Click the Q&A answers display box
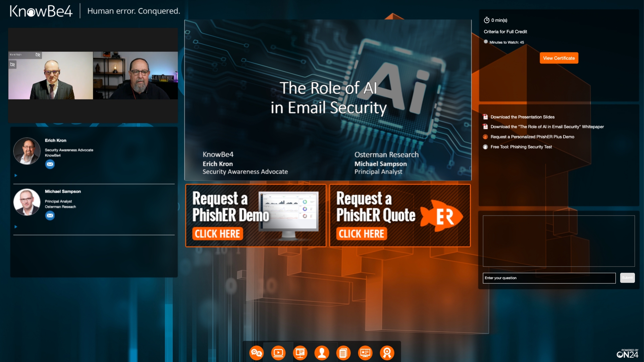The image size is (644, 362). coord(559,241)
